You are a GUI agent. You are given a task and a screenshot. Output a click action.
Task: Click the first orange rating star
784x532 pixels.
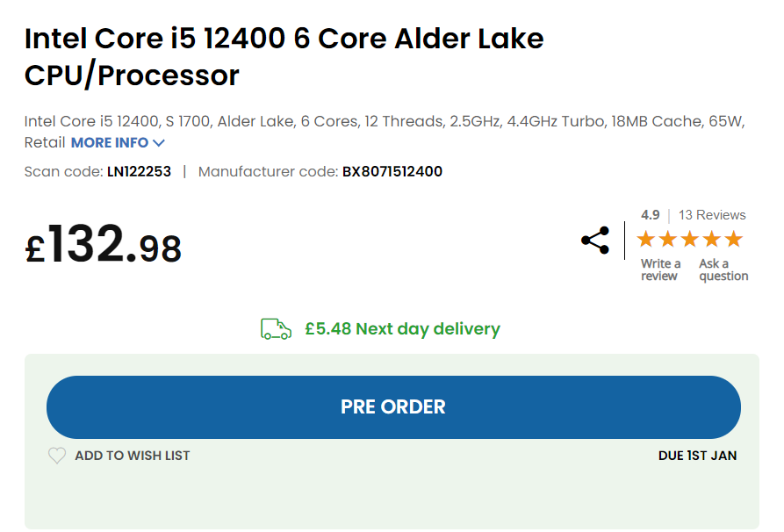point(646,239)
